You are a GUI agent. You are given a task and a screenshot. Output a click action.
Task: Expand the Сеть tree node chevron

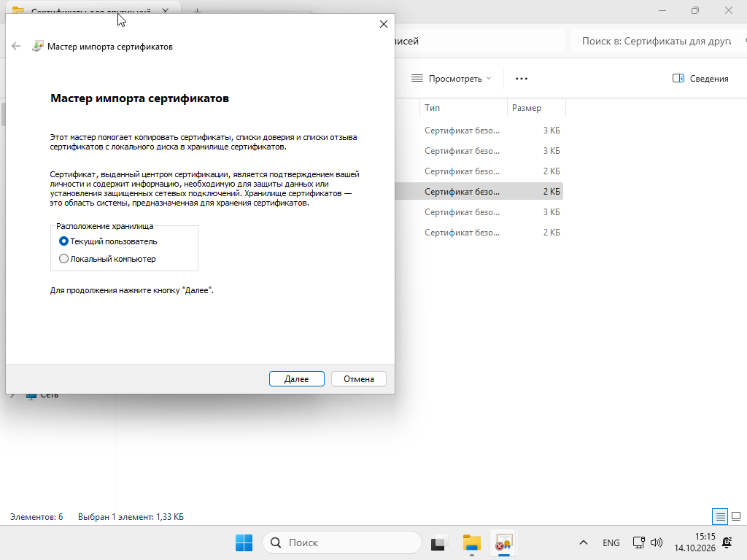pos(12,395)
